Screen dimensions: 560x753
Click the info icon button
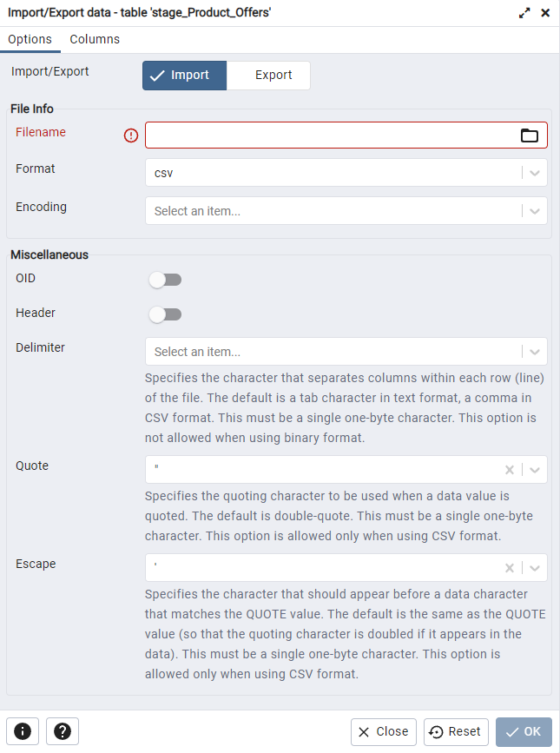pos(23,731)
